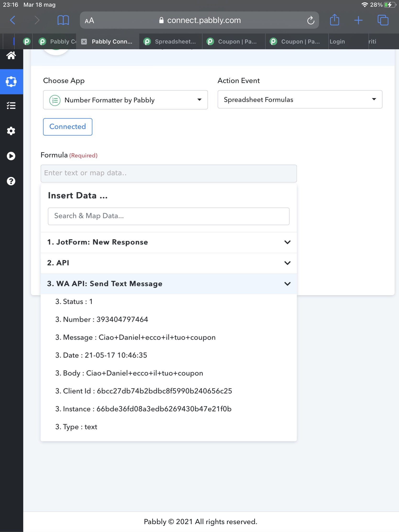Switch to the second Coupon | Pa... tab

pos(297,42)
